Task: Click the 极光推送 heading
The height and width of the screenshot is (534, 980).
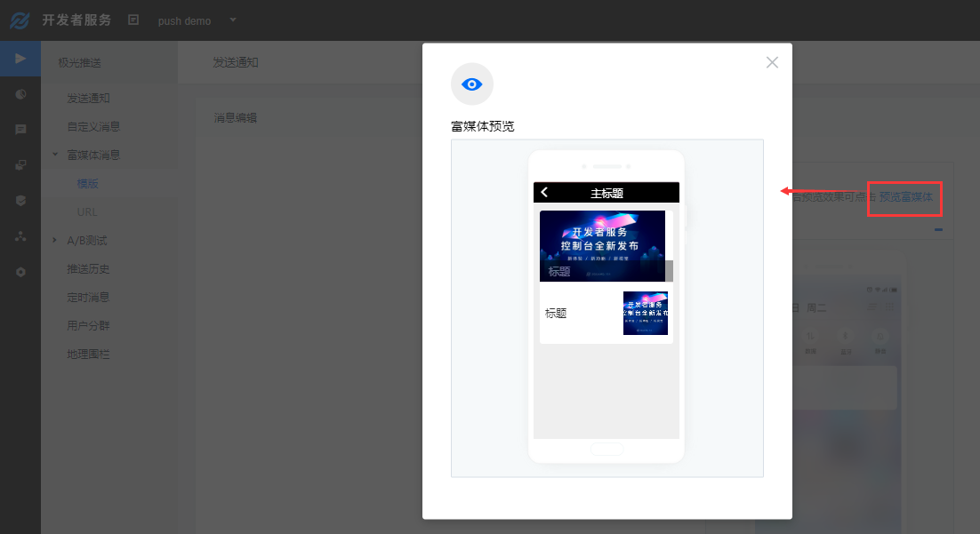Action: 79,62
